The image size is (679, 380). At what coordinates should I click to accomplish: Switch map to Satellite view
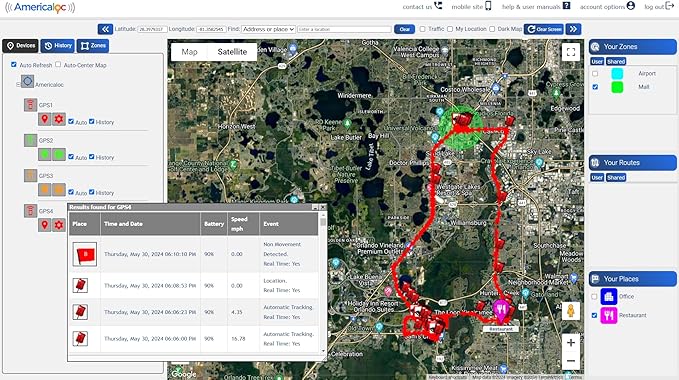click(232, 52)
